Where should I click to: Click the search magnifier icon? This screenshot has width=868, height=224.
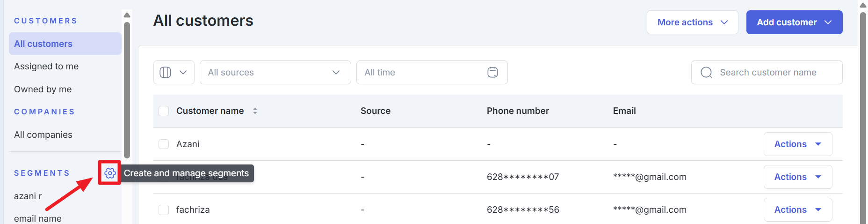click(706, 72)
